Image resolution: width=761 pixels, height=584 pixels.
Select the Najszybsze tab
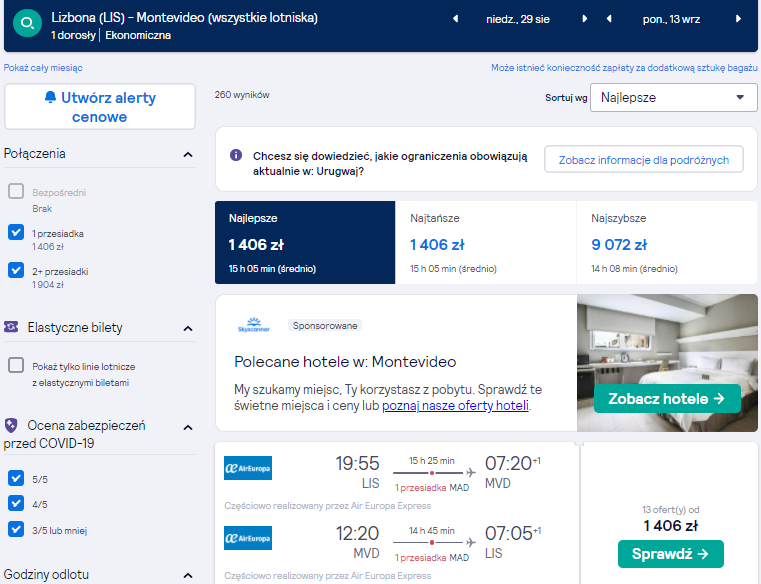coord(667,242)
